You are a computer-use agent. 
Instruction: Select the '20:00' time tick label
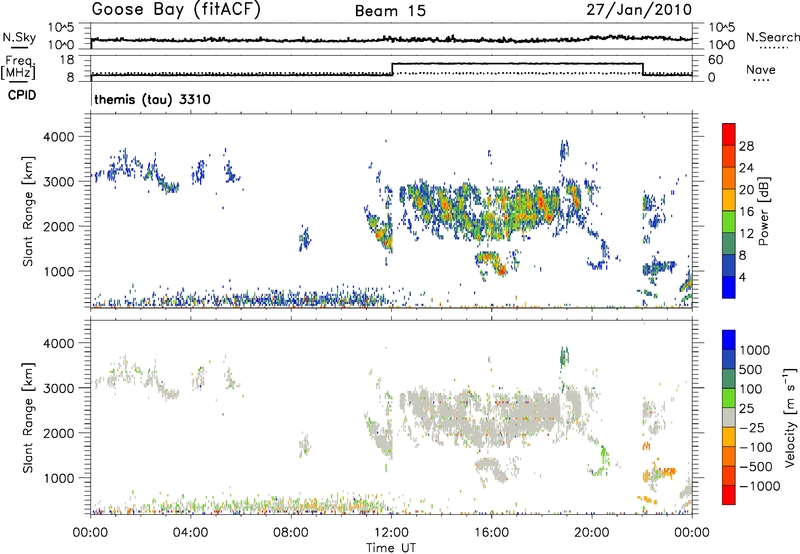click(591, 533)
